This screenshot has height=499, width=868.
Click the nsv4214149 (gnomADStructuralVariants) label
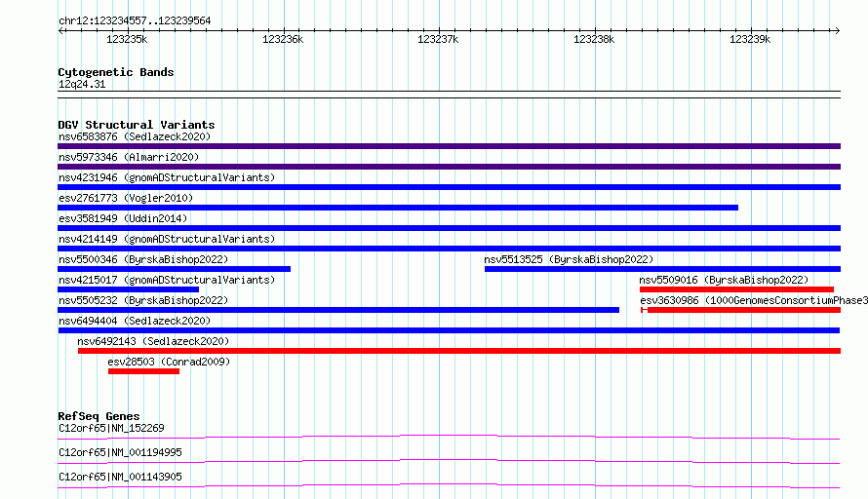(x=167, y=239)
